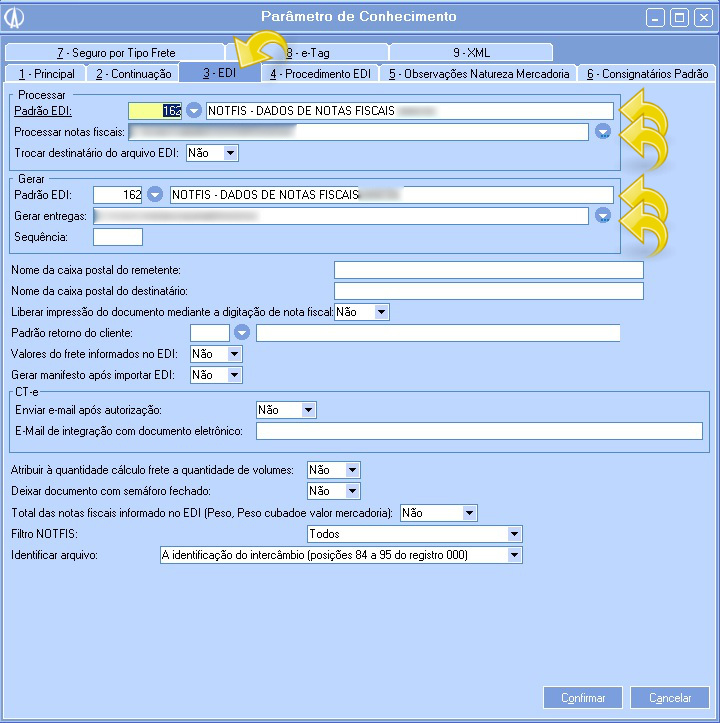
Task: Expand Trocar destinatário do arquivo EDI dropdown
Action: (x=230, y=153)
